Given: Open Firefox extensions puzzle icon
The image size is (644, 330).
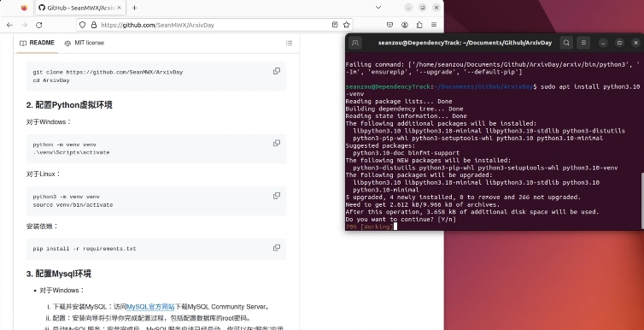Looking at the screenshot, I should 419,25.
